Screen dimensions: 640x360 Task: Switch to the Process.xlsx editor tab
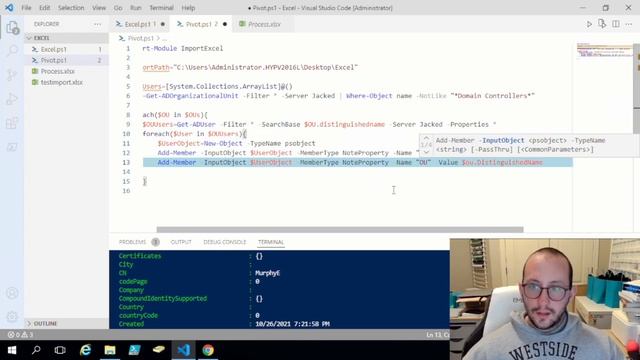pos(264,24)
